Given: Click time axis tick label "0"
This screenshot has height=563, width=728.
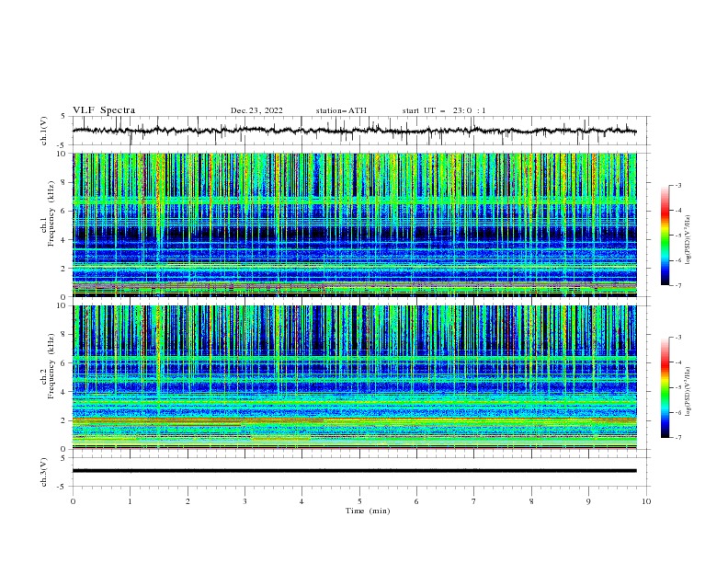Looking at the screenshot, I should click(x=73, y=501).
